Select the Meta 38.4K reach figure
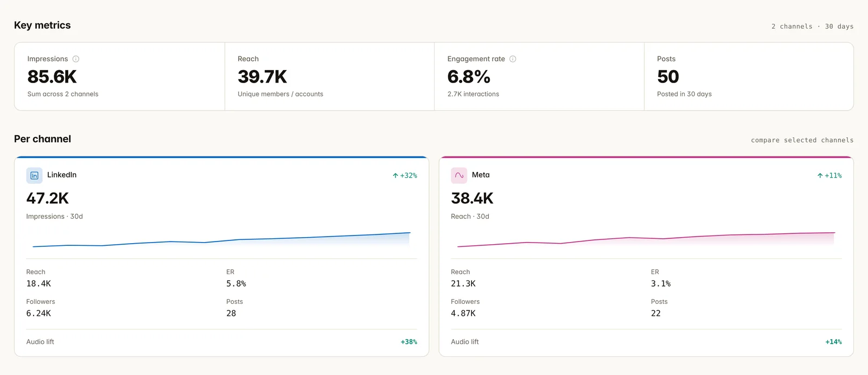 click(472, 198)
